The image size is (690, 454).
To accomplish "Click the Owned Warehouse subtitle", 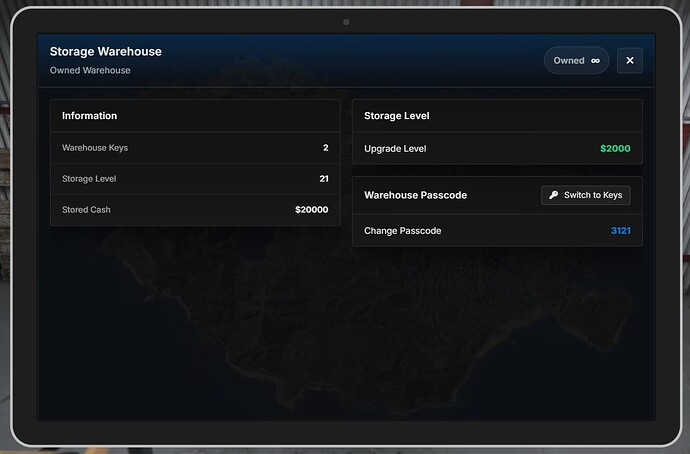I will 90,70.
